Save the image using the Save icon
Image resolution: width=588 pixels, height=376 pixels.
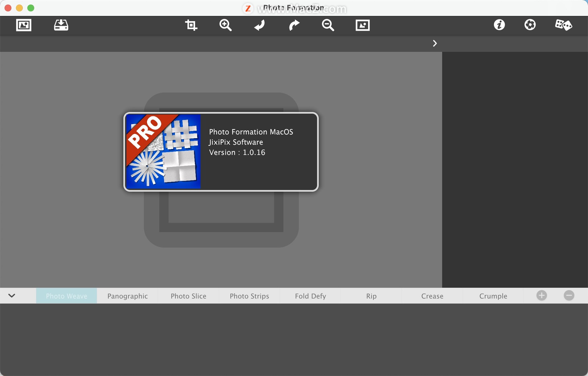(61, 25)
